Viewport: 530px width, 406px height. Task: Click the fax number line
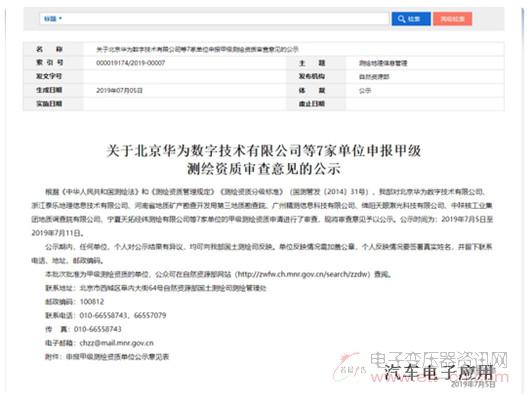tap(83, 329)
